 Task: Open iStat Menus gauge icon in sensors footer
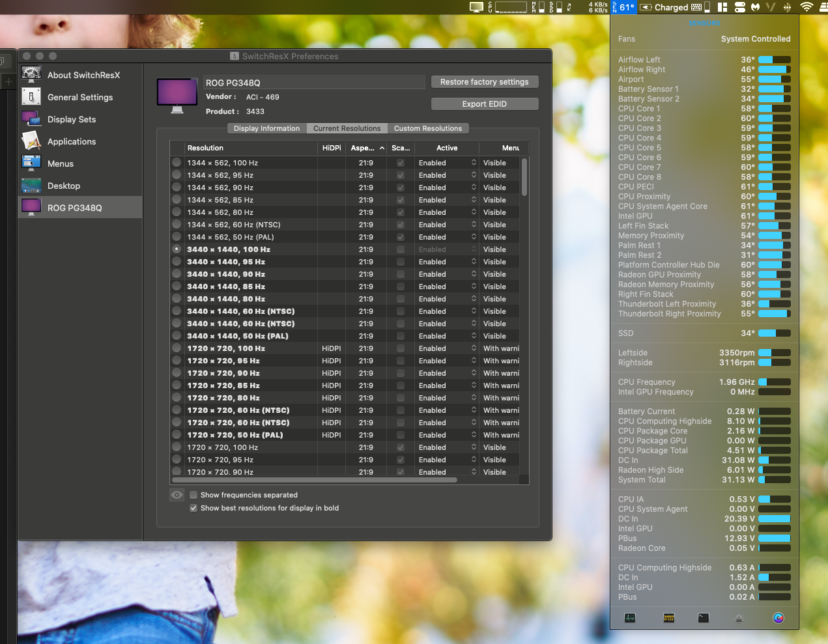pyautogui.click(x=778, y=618)
